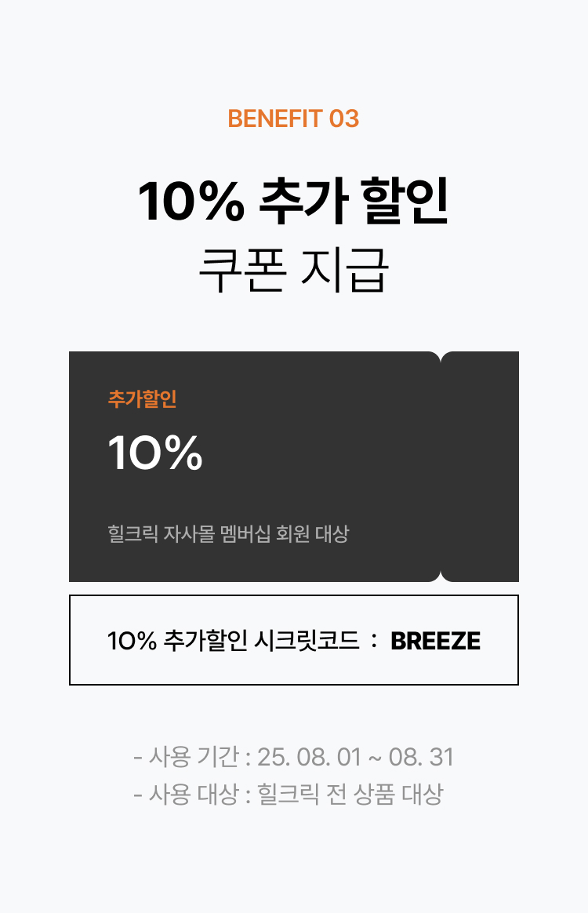Click the 쿠폰 지급 subheading

[293, 270]
